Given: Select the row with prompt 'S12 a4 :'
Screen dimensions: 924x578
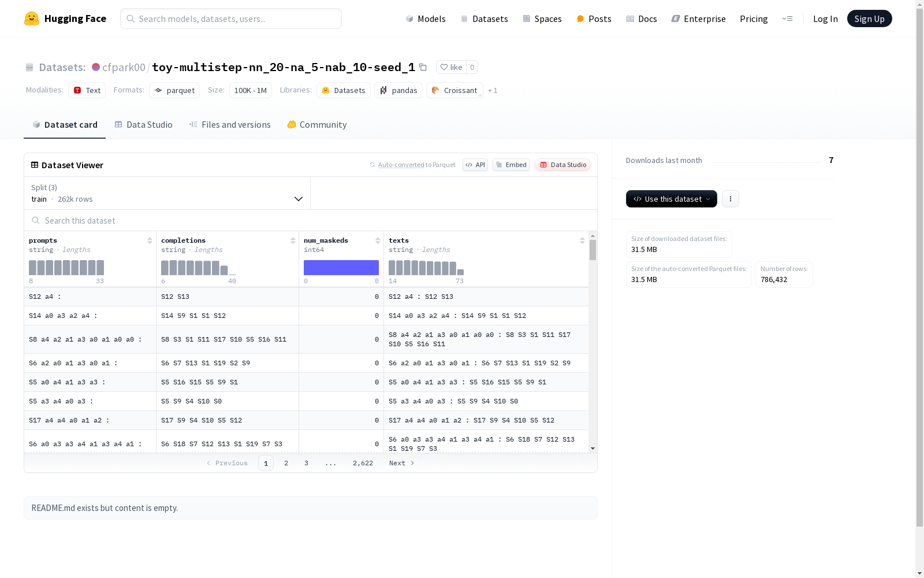Looking at the screenshot, I should pyautogui.click(x=306, y=297).
